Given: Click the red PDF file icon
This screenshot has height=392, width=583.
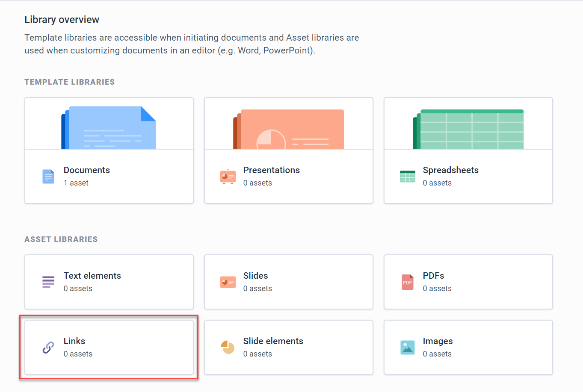Looking at the screenshot, I should pyautogui.click(x=407, y=282).
